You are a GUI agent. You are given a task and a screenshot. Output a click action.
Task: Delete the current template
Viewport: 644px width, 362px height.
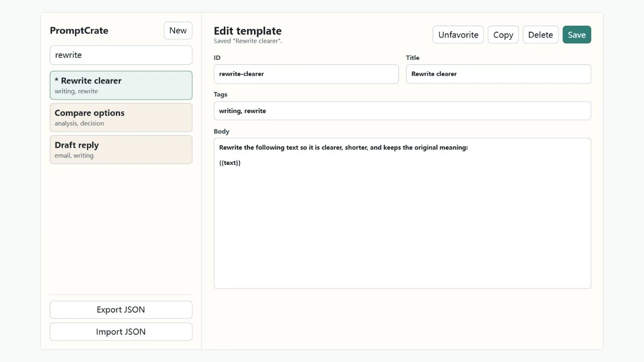click(540, 35)
